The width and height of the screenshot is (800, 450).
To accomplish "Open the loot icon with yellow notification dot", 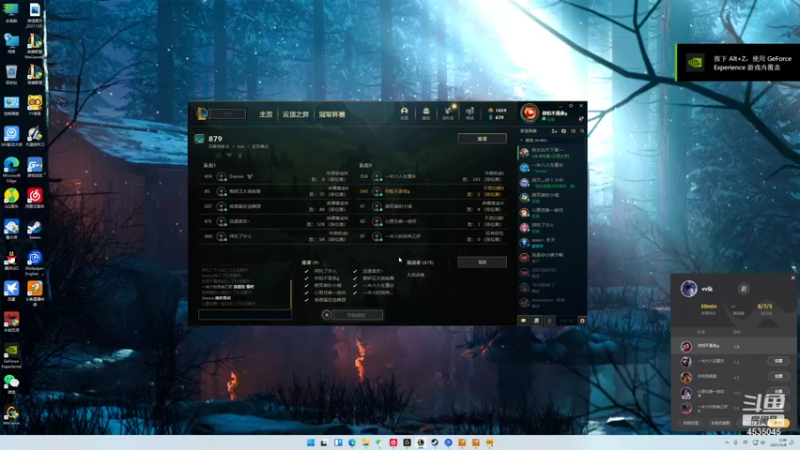I will click(x=448, y=111).
